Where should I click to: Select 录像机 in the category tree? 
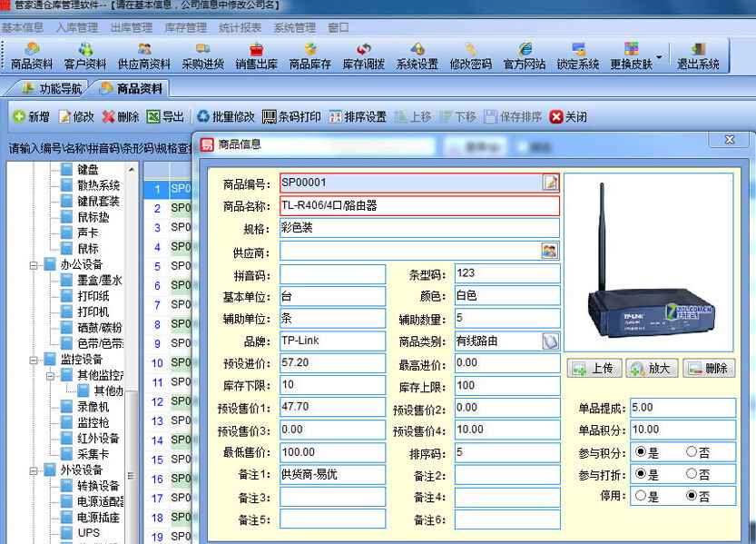point(93,407)
